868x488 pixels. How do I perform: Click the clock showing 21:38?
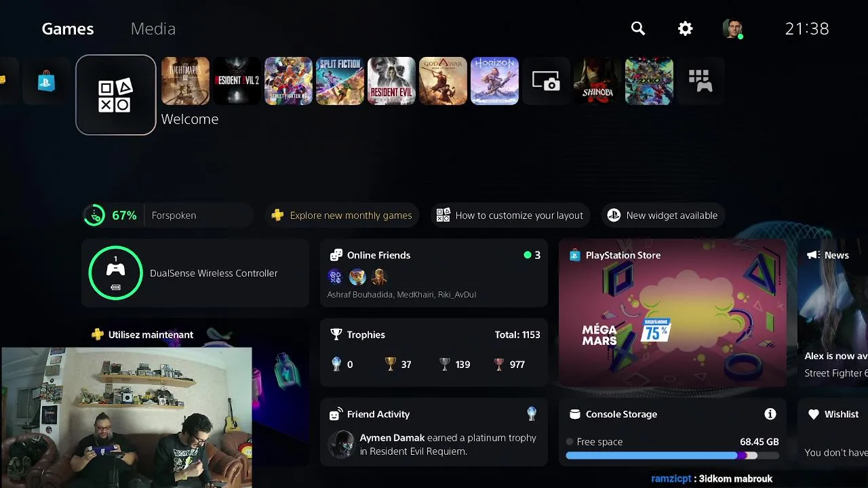tap(807, 28)
